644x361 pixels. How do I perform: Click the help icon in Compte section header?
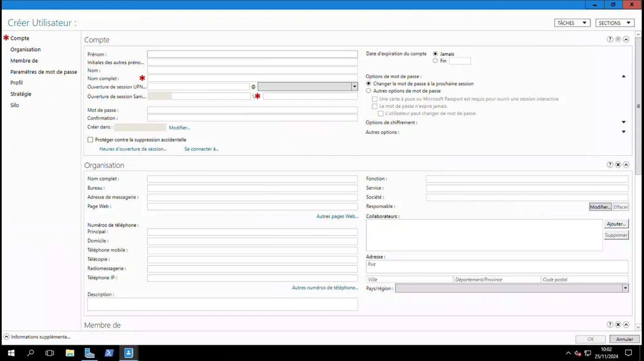610,40
